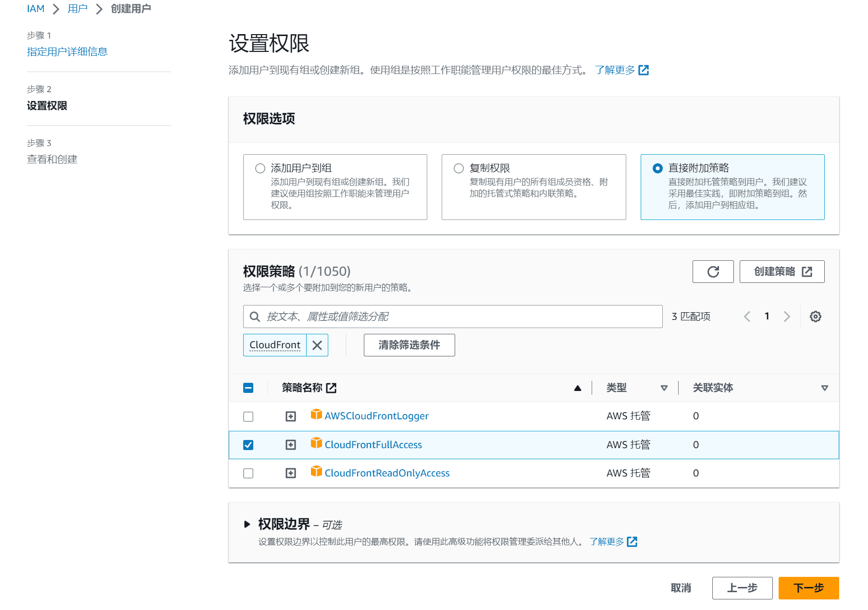Click 清除筛选条件 to clear filters
868x610 pixels.
point(409,345)
